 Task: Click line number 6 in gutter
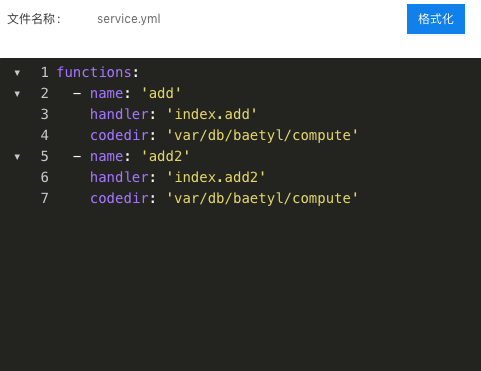[x=45, y=177]
